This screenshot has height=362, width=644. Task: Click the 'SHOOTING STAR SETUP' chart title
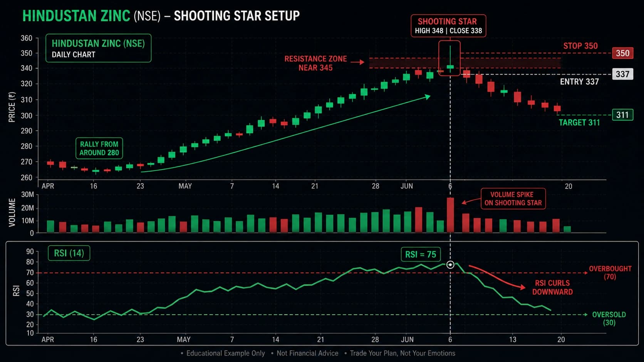(236, 16)
